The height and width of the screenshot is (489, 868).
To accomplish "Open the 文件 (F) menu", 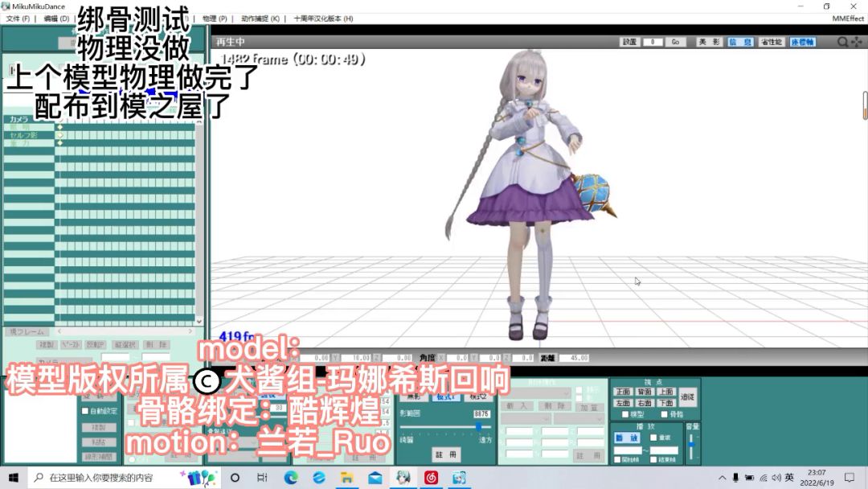I will coord(18,18).
